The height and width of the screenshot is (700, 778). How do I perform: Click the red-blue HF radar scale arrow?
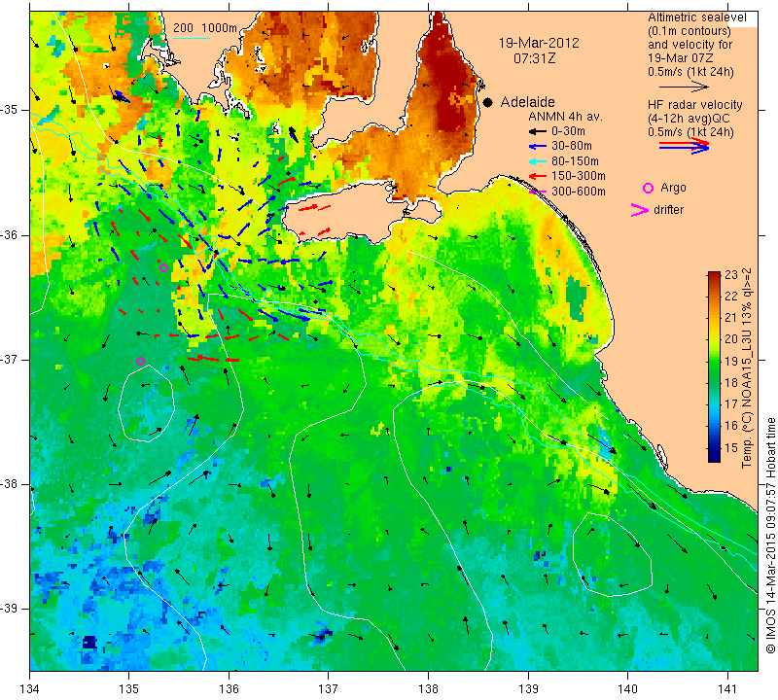(x=684, y=146)
